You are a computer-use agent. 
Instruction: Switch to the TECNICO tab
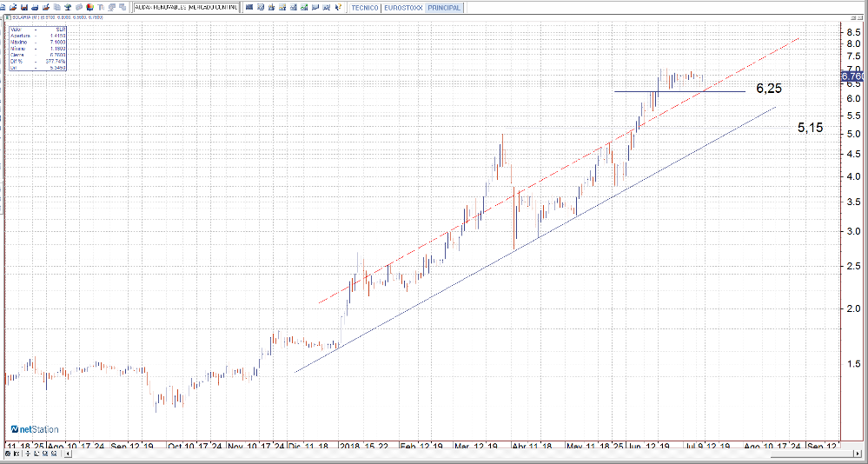tap(364, 8)
